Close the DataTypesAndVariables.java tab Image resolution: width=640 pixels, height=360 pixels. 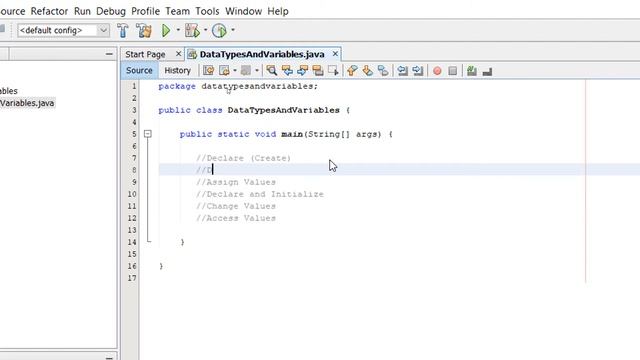335,54
